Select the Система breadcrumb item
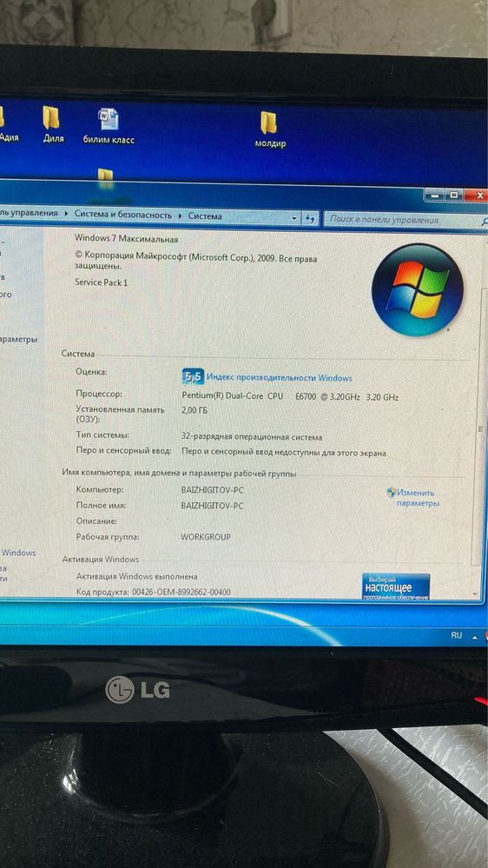 pyautogui.click(x=205, y=216)
